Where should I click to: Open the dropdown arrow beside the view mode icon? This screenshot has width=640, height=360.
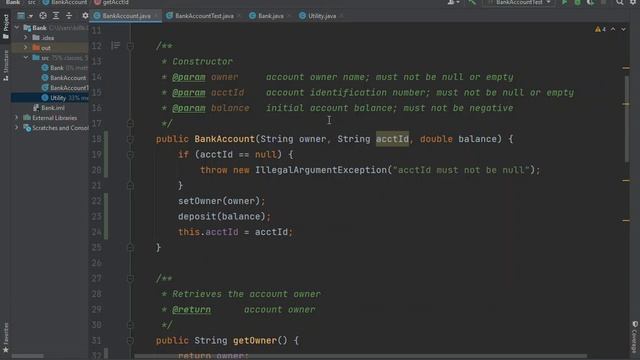(x=31, y=16)
